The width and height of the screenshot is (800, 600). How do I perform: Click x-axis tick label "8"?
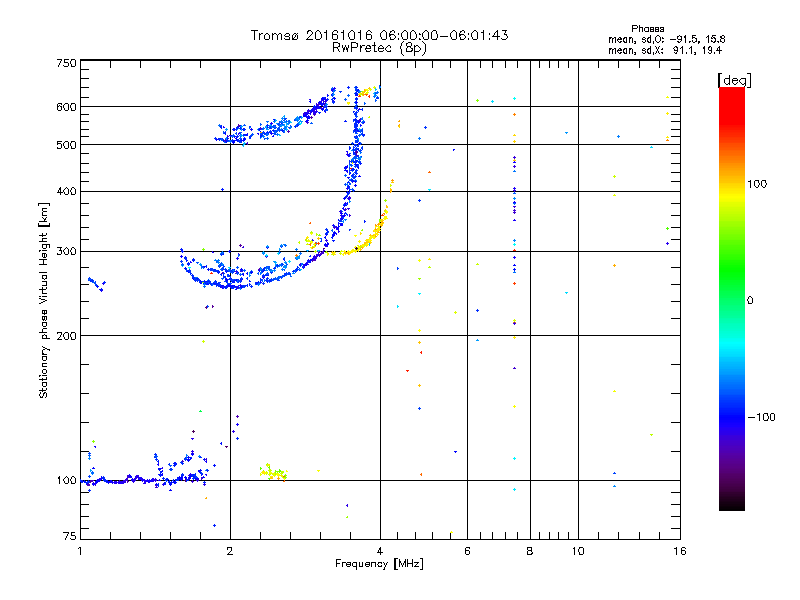(x=530, y=551)
